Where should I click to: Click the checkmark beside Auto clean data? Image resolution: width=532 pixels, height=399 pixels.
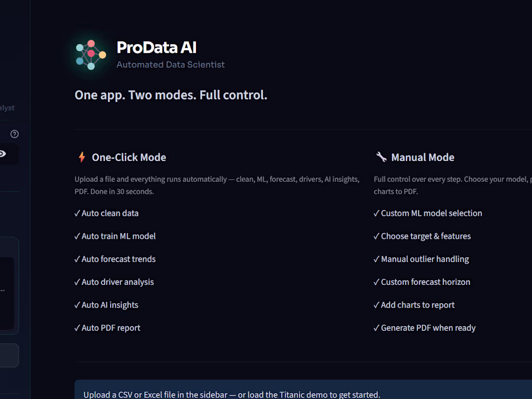coord(76,213)
